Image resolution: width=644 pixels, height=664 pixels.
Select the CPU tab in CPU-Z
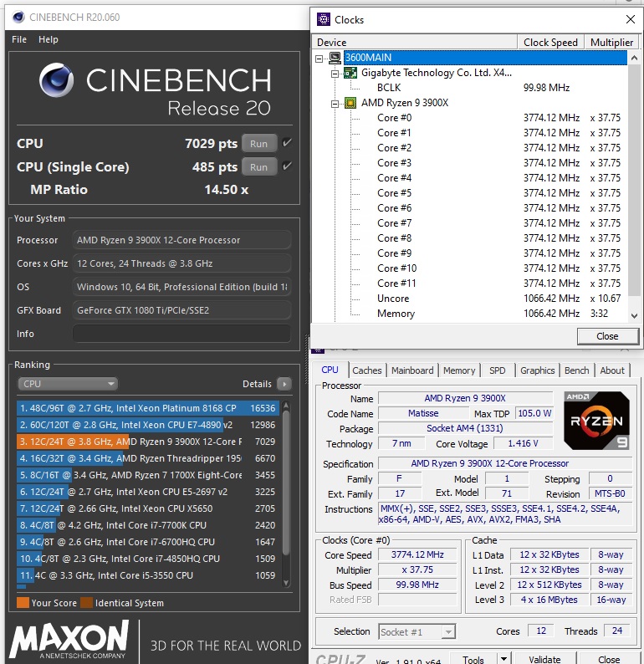(x=330, y=370)
